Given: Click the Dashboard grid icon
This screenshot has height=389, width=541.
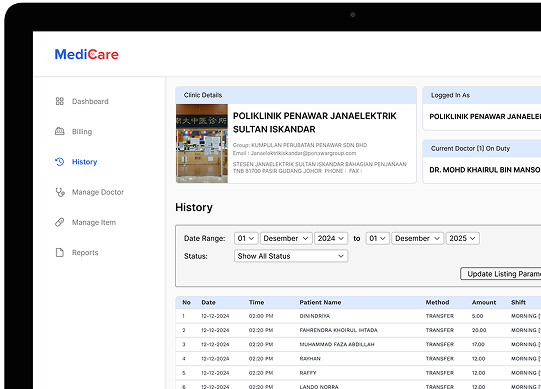Looking at the screenshot, I should [x=60, y=101].
